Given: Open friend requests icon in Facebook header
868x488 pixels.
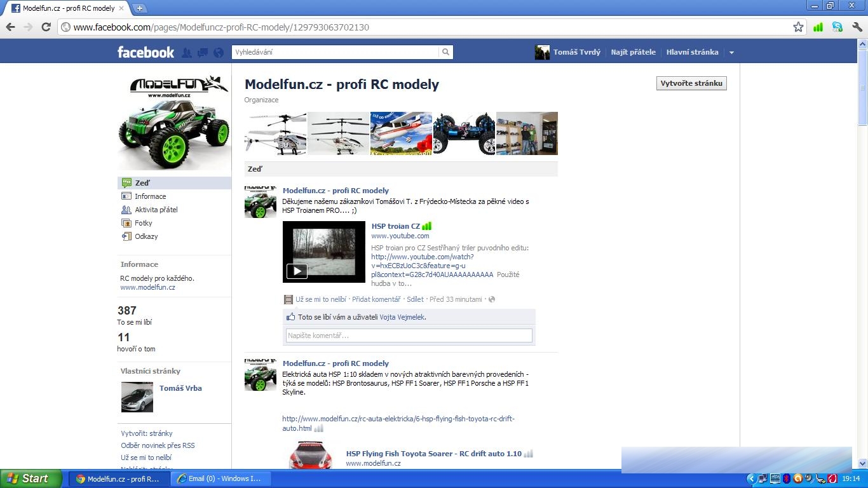Looking at the screenshot, I should click(187, 53).
